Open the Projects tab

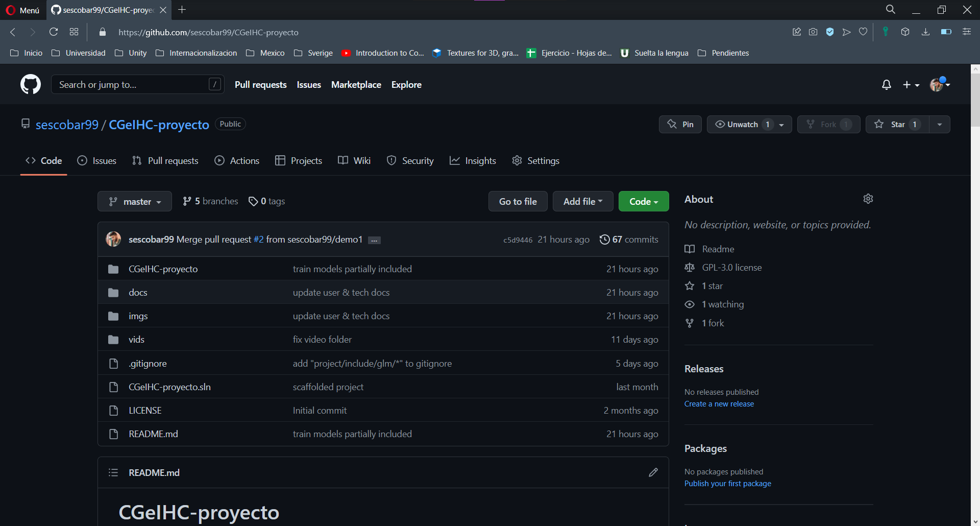299,160
